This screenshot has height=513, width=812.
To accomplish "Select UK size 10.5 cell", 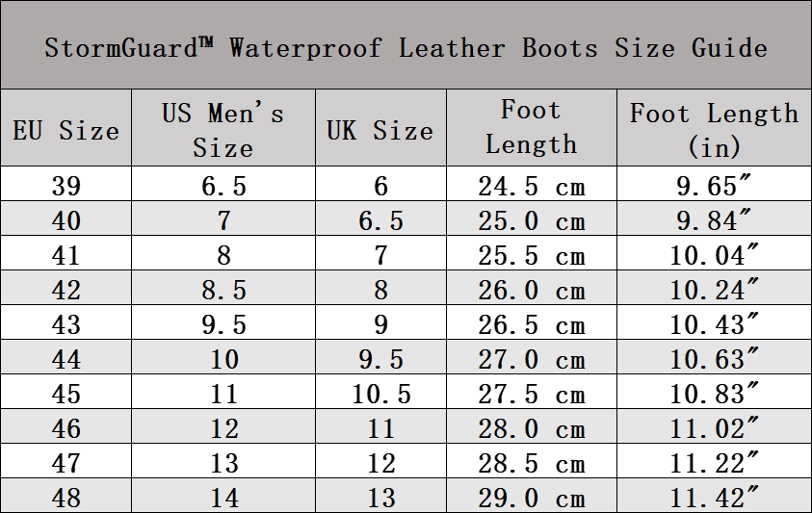I will 380,392.
